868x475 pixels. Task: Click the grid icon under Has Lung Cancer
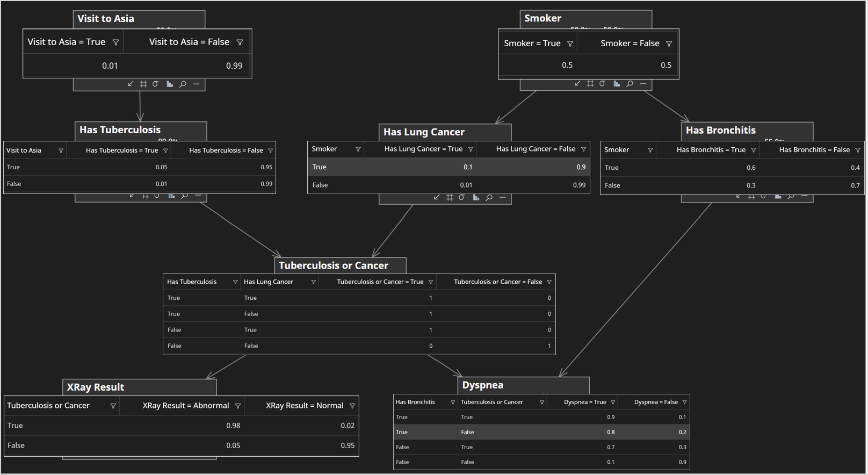click(x=450, y=198)
